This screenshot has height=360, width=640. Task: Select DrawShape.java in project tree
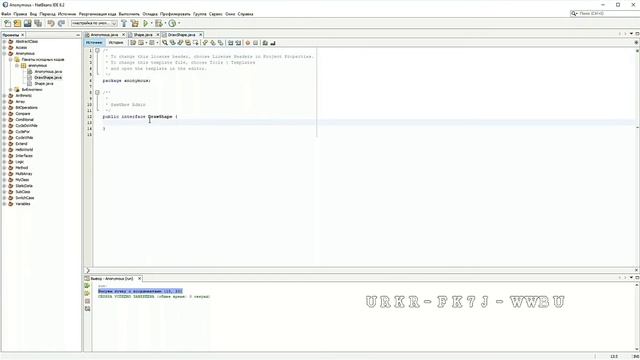coord(48,78)
